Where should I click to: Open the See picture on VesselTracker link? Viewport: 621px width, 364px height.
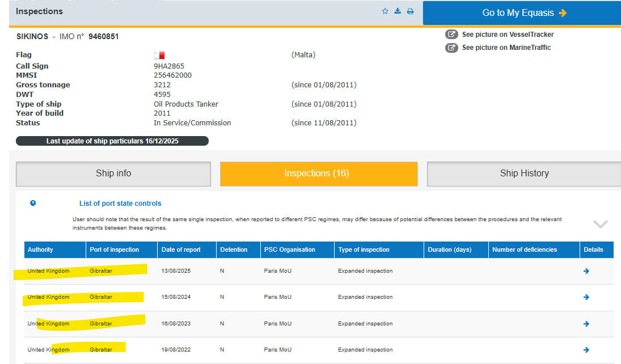pyautogui.click(x=508, y=35)
